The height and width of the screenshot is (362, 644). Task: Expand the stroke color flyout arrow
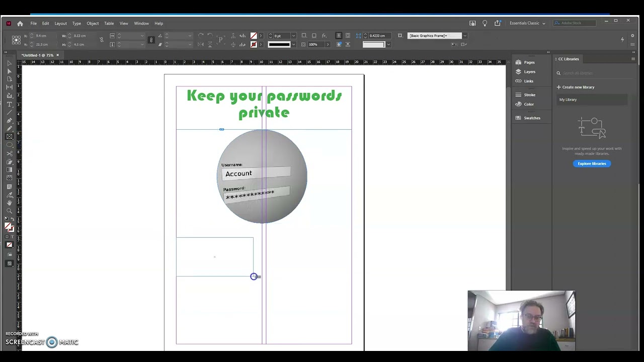[261, 44]
